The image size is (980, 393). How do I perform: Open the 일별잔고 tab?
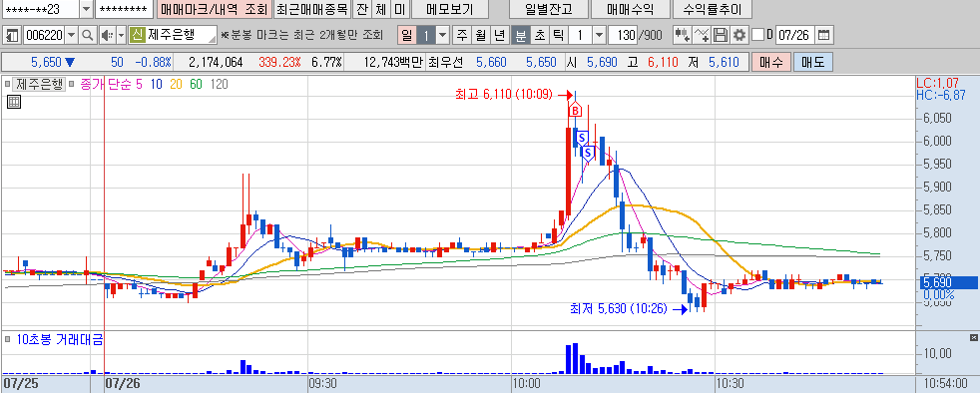549,9
